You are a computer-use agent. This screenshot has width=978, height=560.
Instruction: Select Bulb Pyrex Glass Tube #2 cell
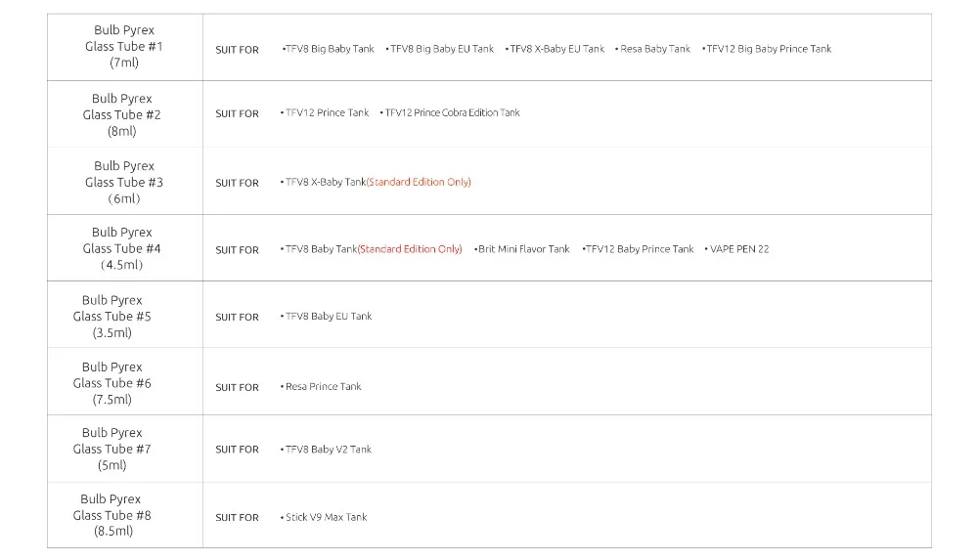[124, 114]
